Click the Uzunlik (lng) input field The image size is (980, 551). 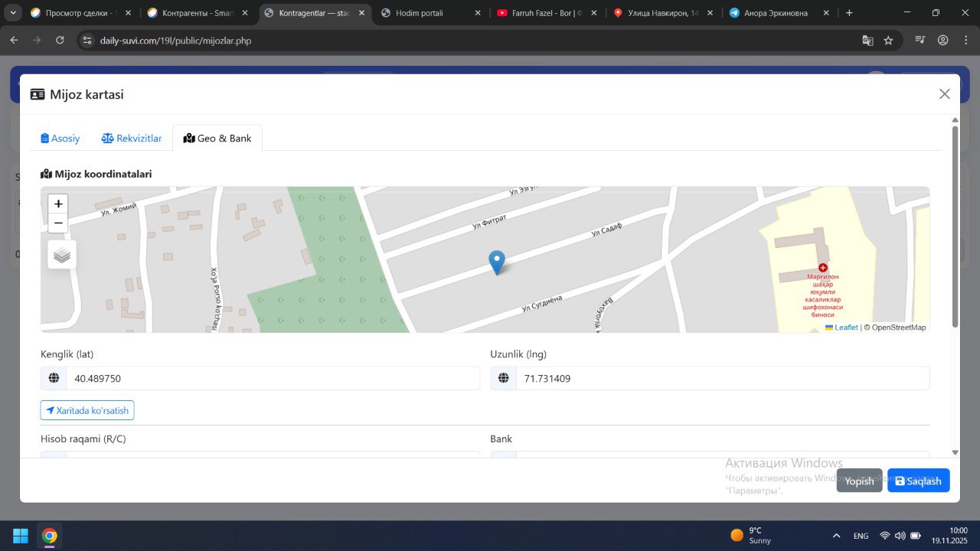tap(722, 378)
